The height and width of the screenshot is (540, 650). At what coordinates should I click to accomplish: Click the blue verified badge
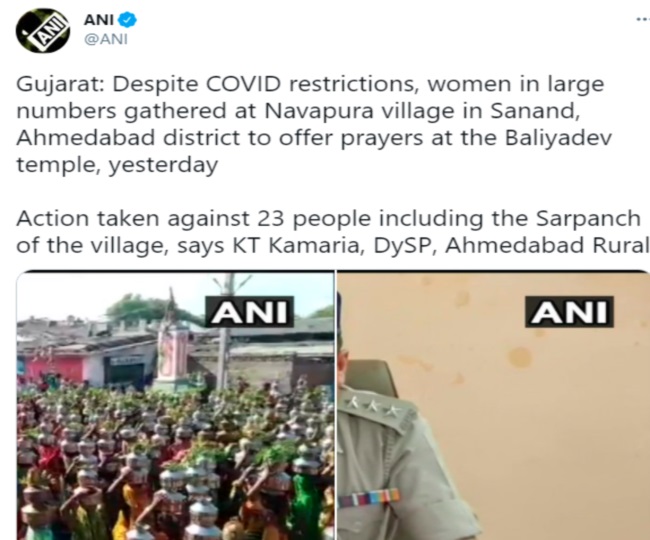click(x=127, y=19)
